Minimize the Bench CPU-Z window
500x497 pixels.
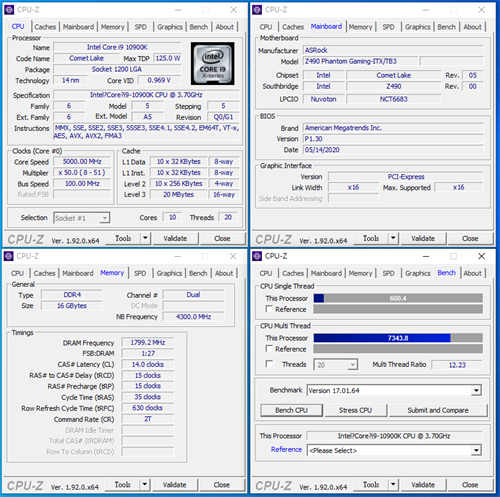[x=426, y=256]
